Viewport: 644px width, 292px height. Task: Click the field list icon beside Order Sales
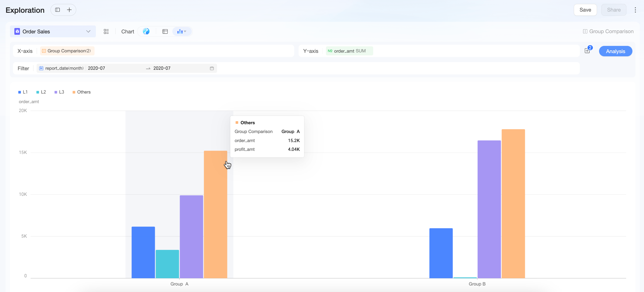pyautogui.click(x=106, y=32)
